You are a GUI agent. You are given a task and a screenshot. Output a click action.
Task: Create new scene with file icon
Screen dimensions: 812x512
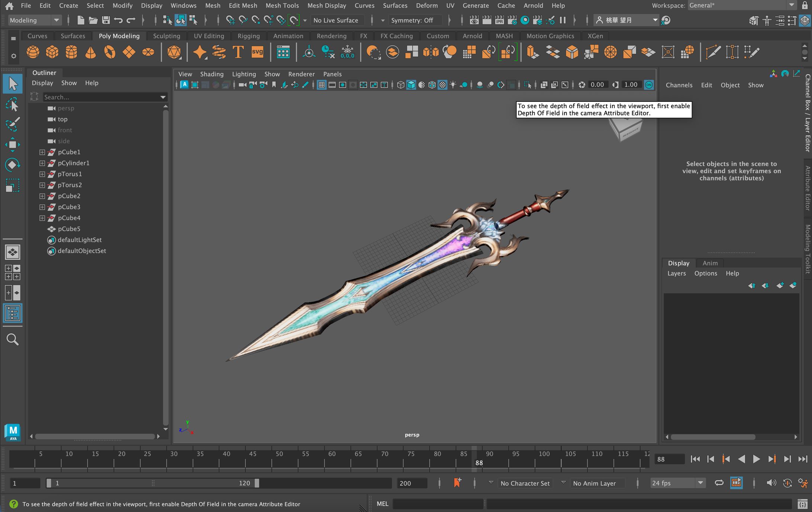(80, 20)
